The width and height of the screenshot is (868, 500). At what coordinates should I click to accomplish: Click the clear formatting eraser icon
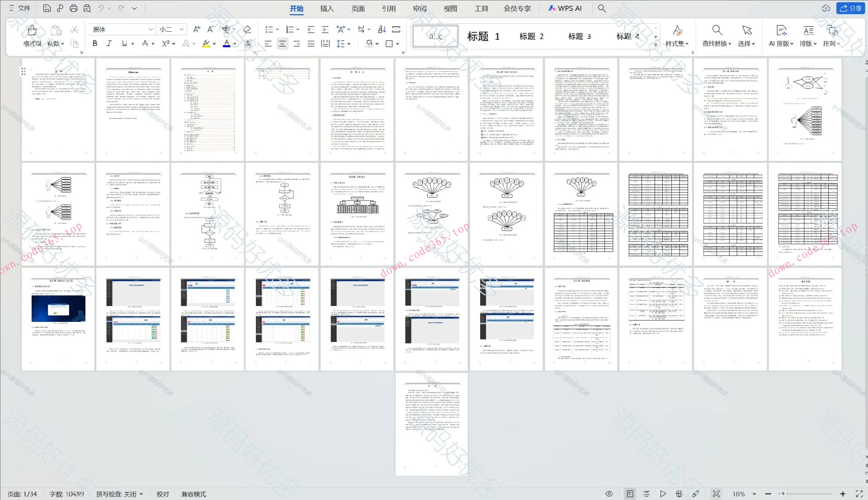(x=247, y=29)
